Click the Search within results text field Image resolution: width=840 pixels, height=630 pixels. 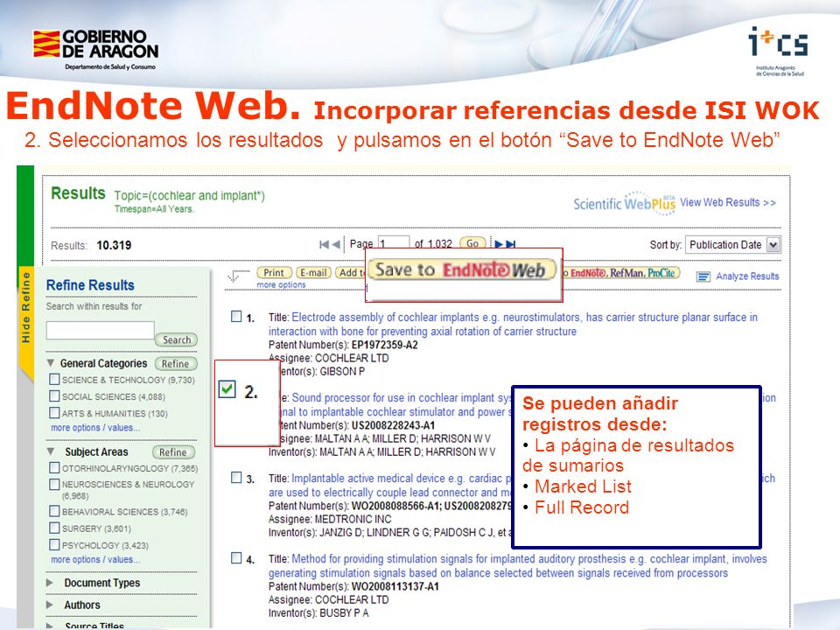[100, 331]
